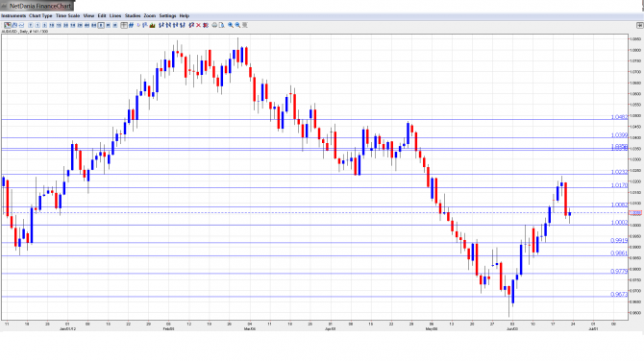
Task: Select the 1-minute timeframe button
Action: 37,25
